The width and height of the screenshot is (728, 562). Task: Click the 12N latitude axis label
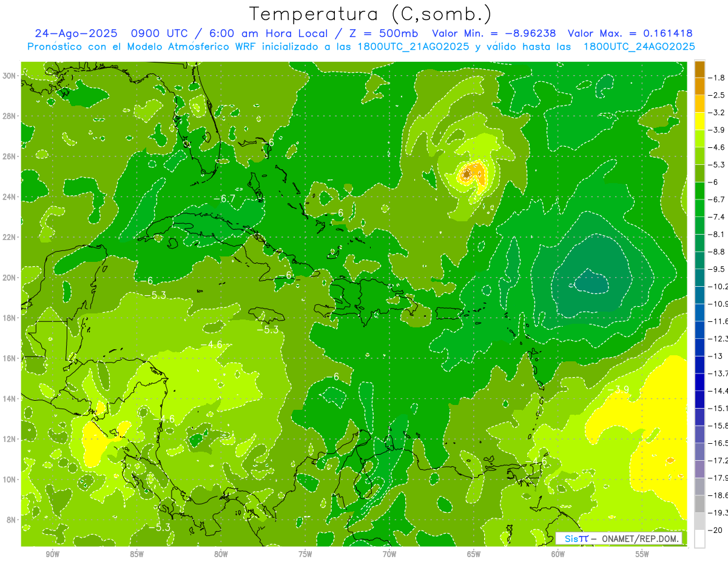10,439
